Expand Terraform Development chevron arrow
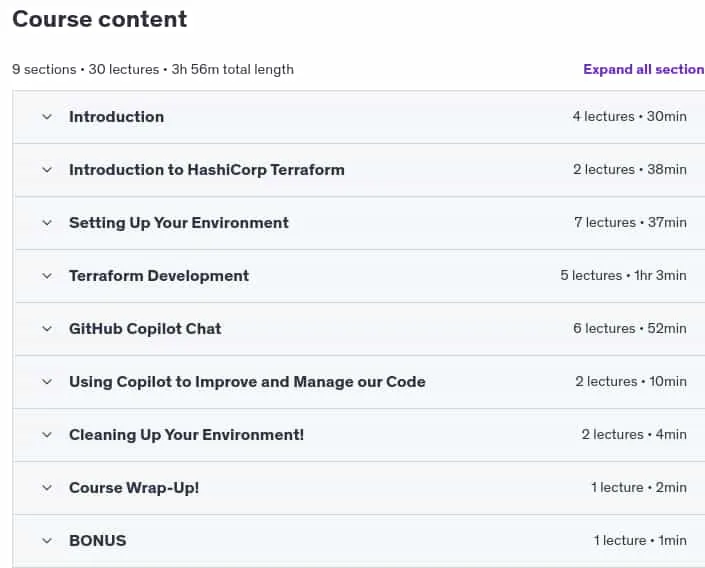The image size is (705, 568). point(47,276)
